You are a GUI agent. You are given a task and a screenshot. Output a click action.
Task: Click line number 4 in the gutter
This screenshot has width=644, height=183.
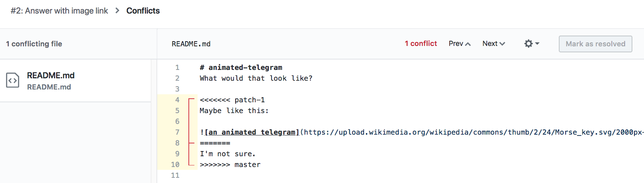point(177,100)
